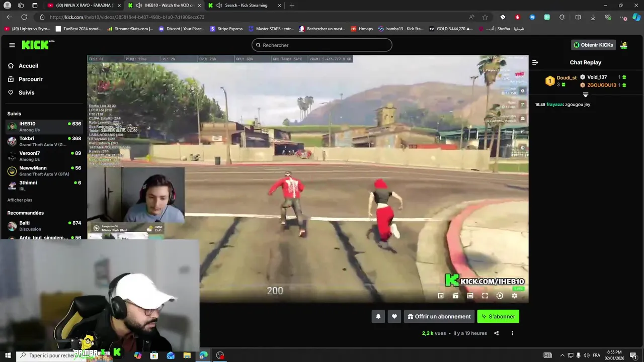Screen dimensions: 644x362
Task: Click the clip creation icon
Action: 455,296
